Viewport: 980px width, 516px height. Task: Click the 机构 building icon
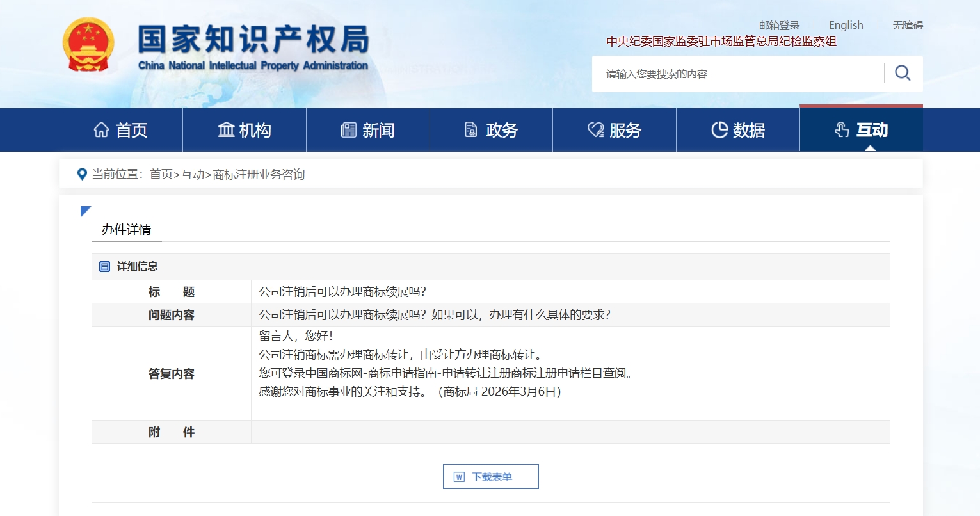click(226, 130)
